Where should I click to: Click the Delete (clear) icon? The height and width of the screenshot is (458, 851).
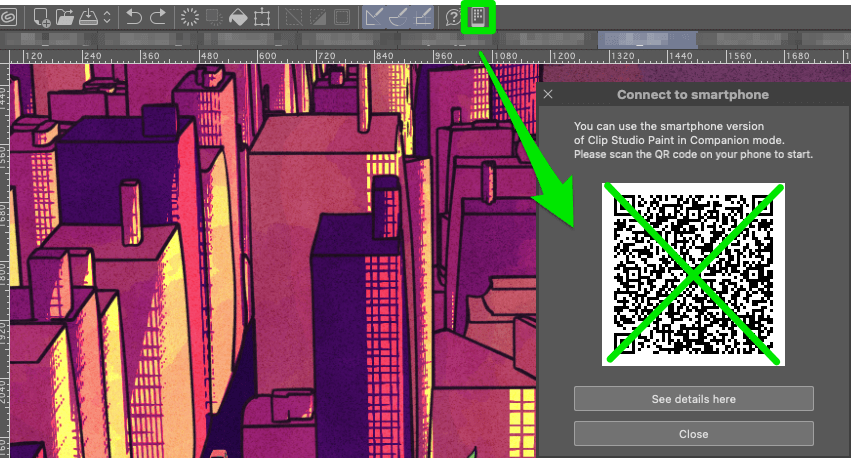pos(190,17)
